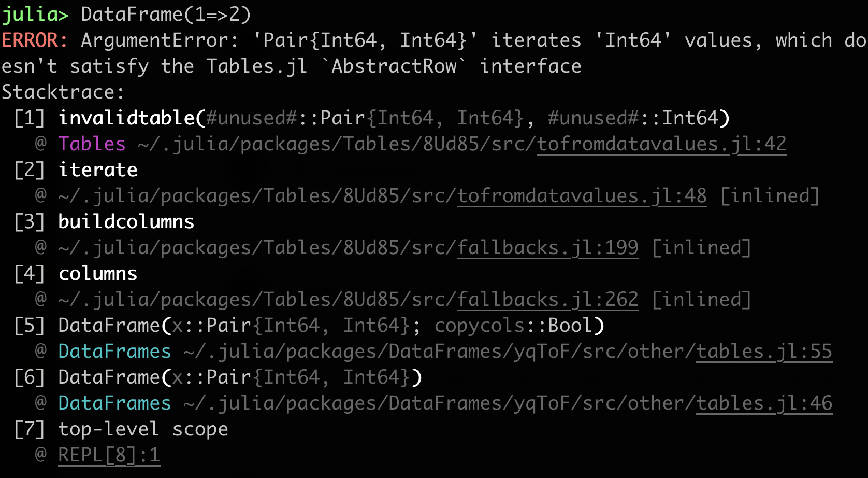
Task: Open the tables.jl:55 source link
Action: (x=764, y=352)
